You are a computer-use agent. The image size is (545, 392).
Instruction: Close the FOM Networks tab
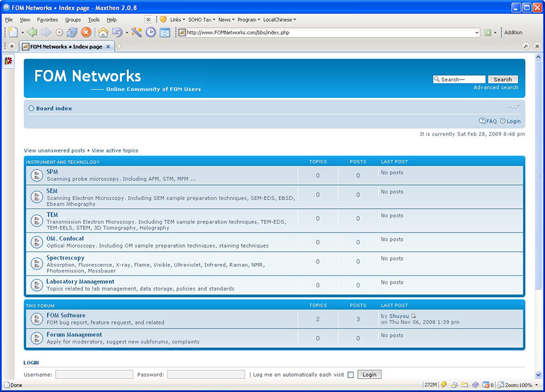tap(108, 47)
